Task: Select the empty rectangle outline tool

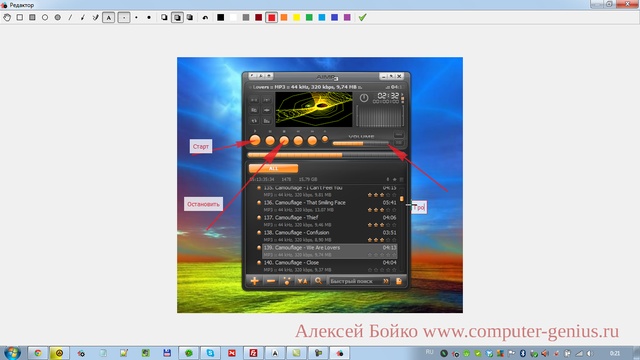Action: pyautogui.click(x=20, y=18)
